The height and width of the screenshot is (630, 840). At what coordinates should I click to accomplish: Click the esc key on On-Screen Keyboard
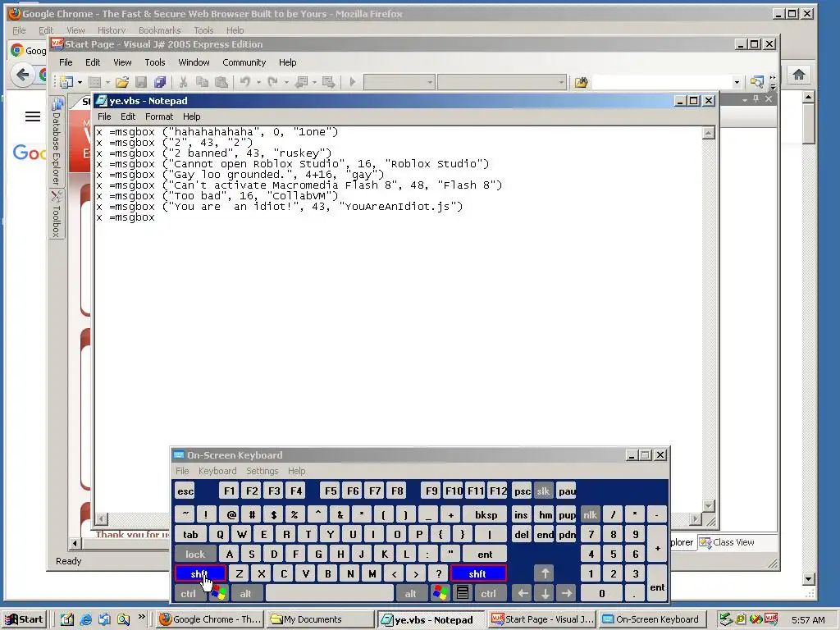pyautogui.click(x=185, y=491)
